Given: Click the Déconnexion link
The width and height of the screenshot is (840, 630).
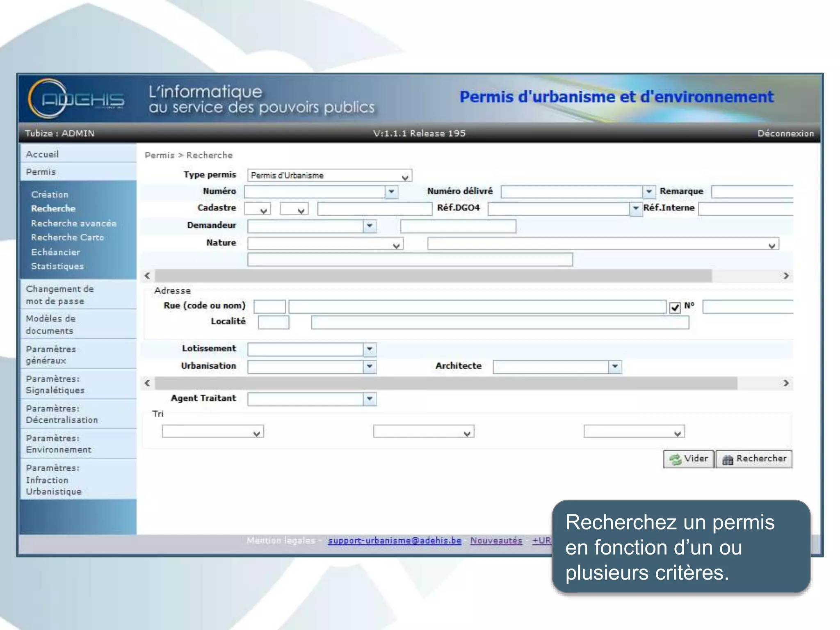Looking at the screenshot, I should 785,133.
